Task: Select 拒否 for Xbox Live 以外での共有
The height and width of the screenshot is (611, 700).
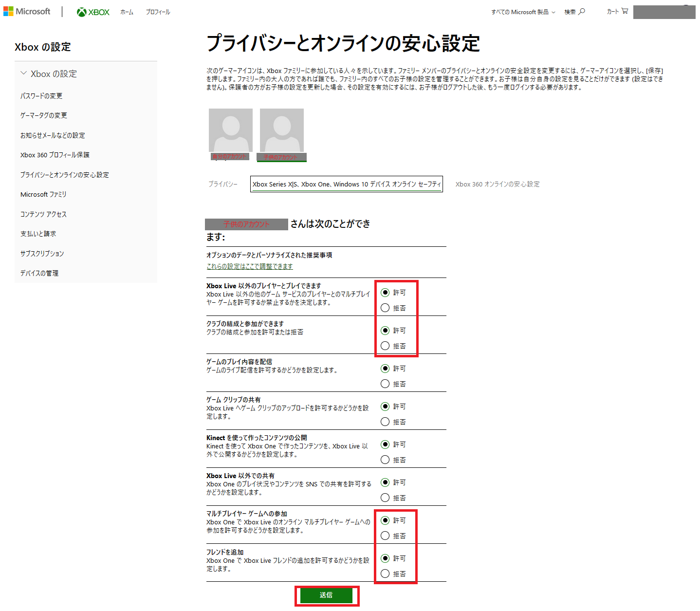Action: 385,498
